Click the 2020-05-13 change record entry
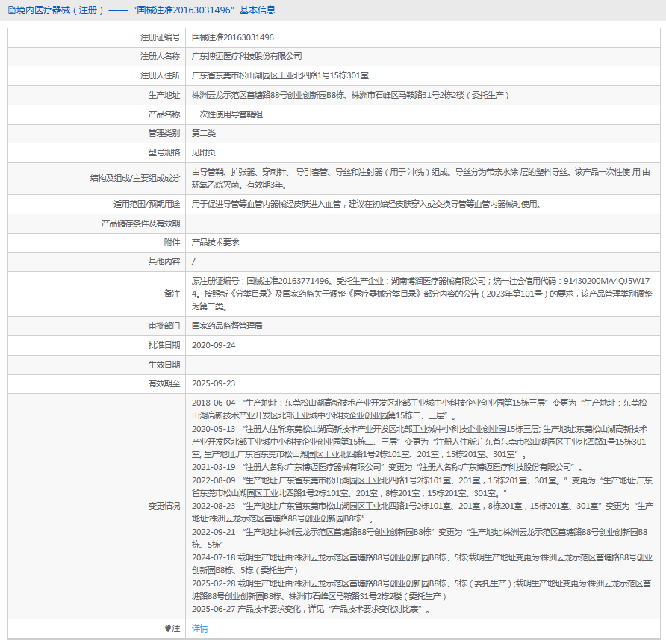This screenshot has width=666, height=644. click(x=420, y=442)
